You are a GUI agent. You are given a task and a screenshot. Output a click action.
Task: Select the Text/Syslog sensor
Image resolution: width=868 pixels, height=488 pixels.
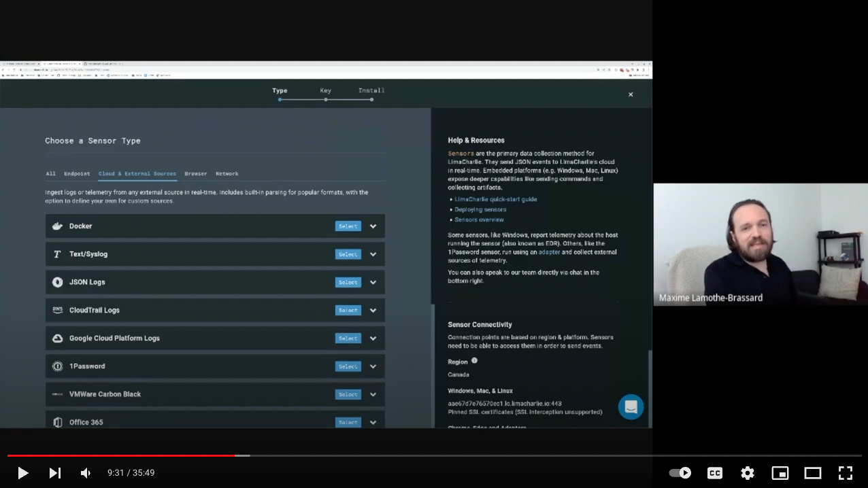[x=348, y=254]
